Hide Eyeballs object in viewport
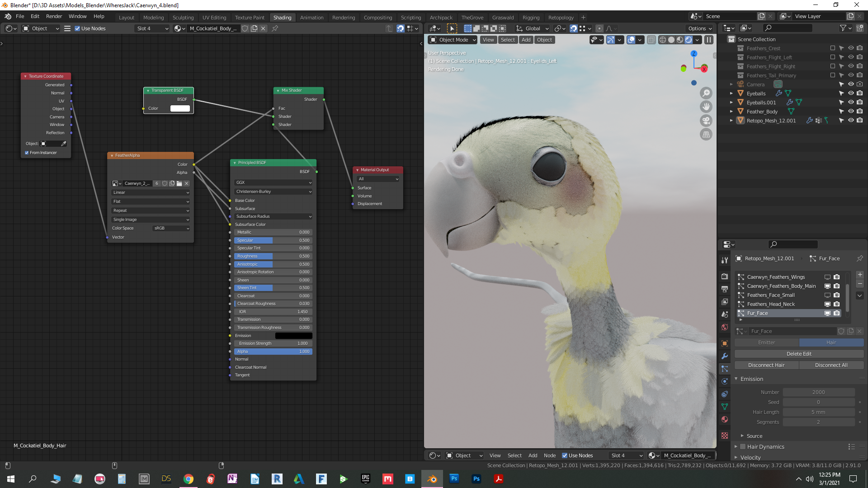 [x=851, y=94]
